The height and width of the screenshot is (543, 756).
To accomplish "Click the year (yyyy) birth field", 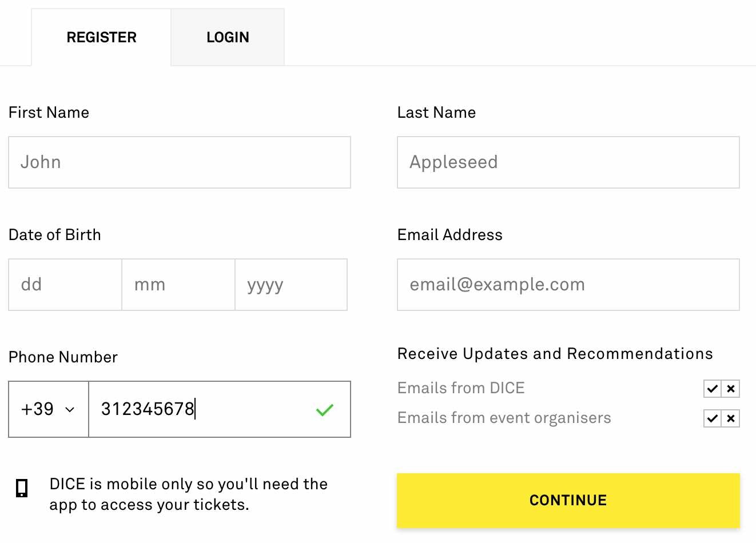I will click(291, 285).
